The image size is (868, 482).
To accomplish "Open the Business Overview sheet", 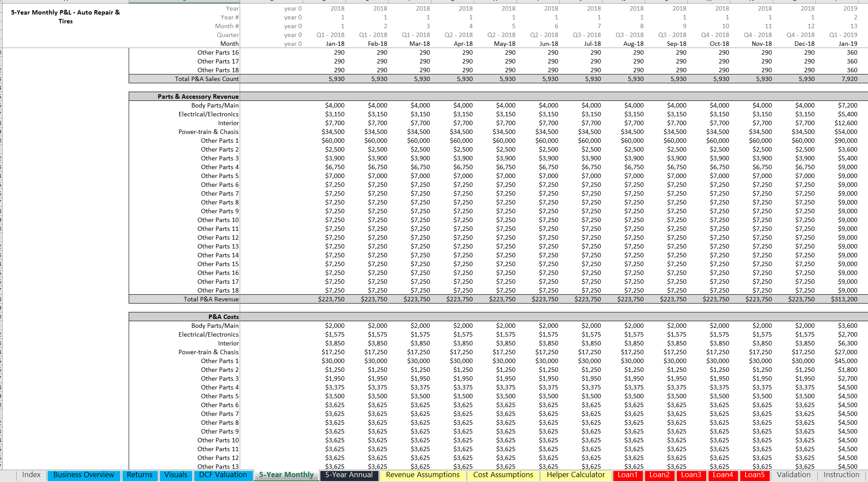I will [83, 475].
